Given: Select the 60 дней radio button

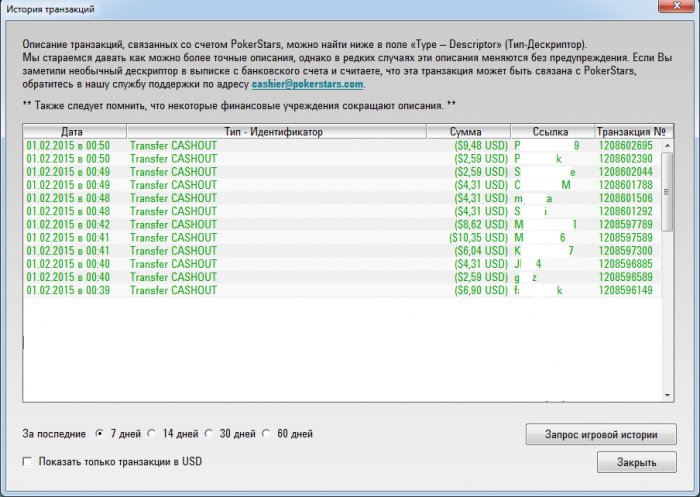Looking at the screenshot, I should point(266,433).
